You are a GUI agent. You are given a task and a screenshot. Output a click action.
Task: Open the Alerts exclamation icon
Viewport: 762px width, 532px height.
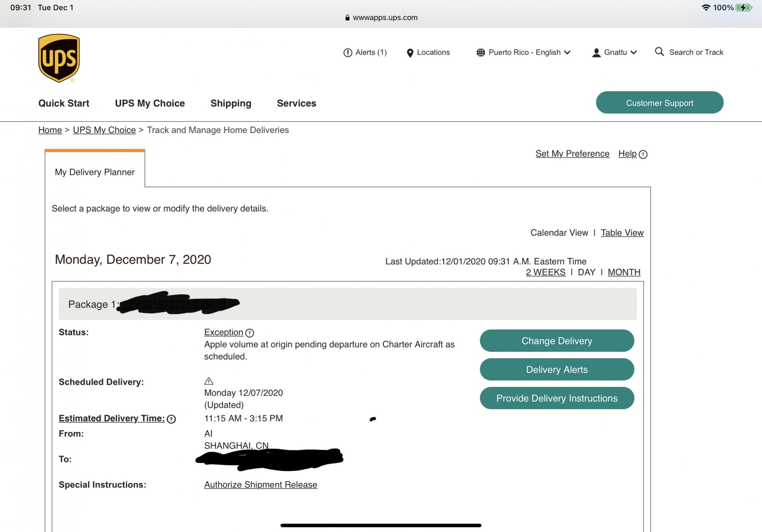pos(347,53)
